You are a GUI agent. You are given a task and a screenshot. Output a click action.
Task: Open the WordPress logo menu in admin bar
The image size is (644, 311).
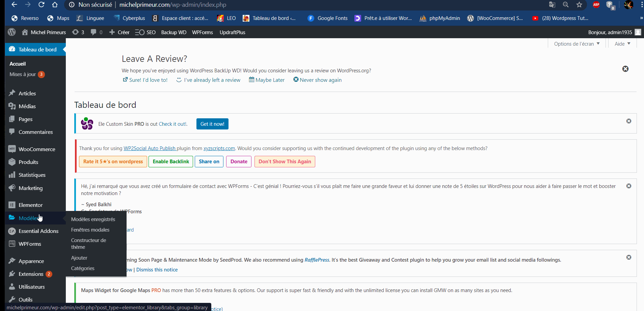[x=12, y=32]
